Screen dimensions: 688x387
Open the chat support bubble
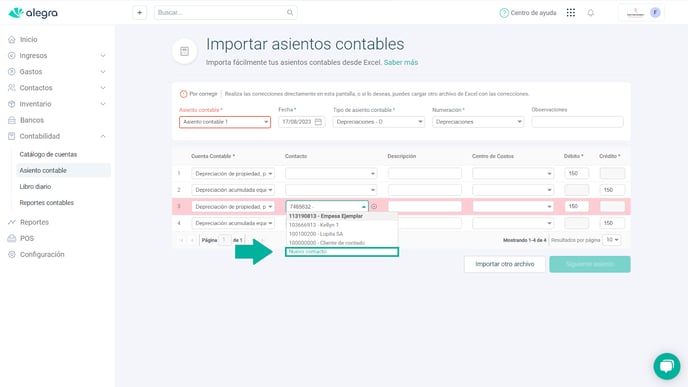(x=666, y=366)
